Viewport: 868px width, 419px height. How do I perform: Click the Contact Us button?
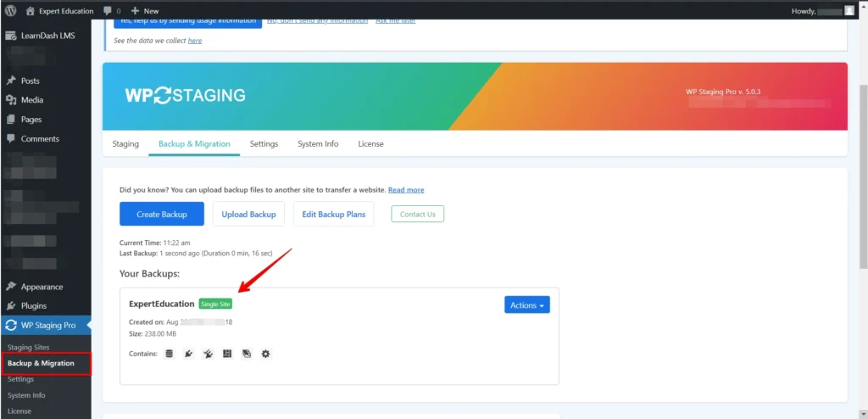pyautogui.click(x=417, y=214)
